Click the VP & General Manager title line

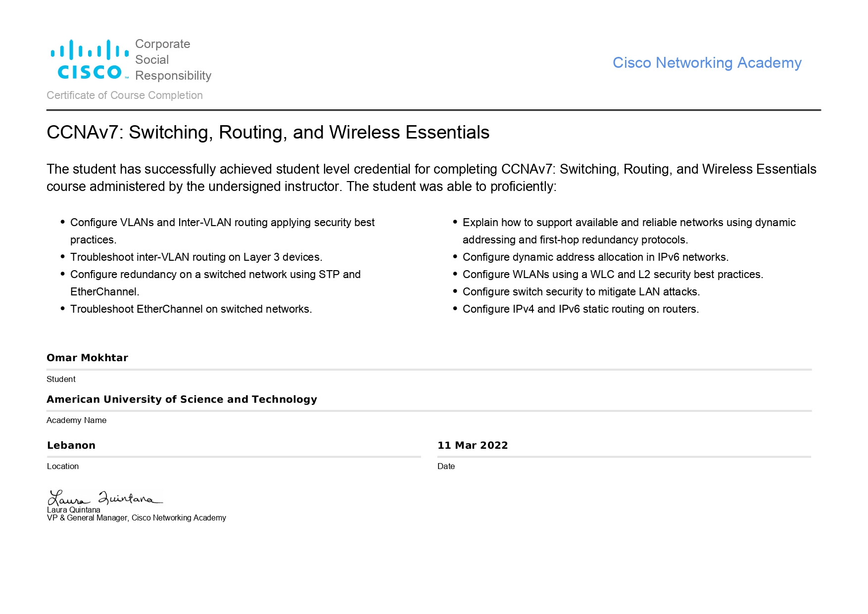click(x=137, y=518)
